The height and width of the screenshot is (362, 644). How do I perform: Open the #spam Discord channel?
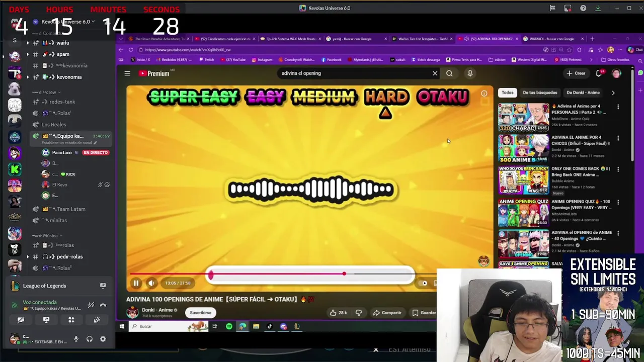coord(62,54)
